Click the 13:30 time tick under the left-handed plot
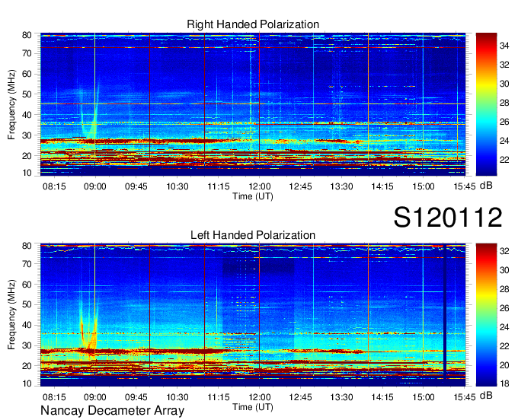Image resolution: width=518 pixels, height=420 pixels. 341,397
